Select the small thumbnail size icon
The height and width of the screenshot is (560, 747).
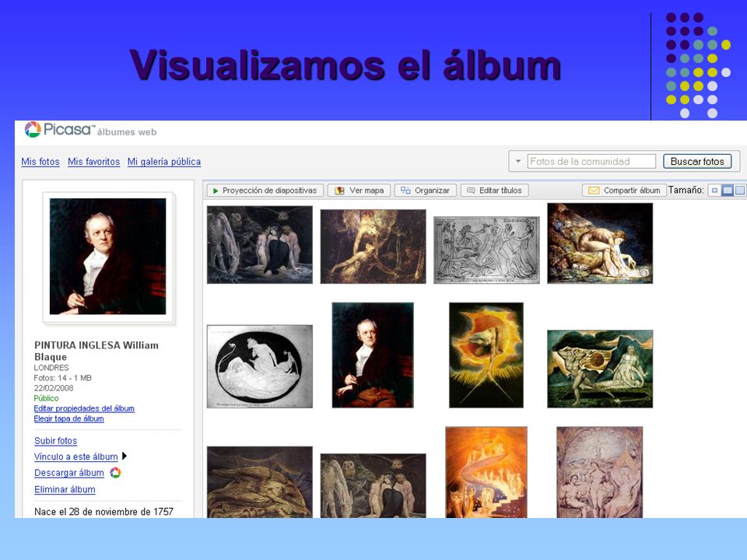(714, 191)
